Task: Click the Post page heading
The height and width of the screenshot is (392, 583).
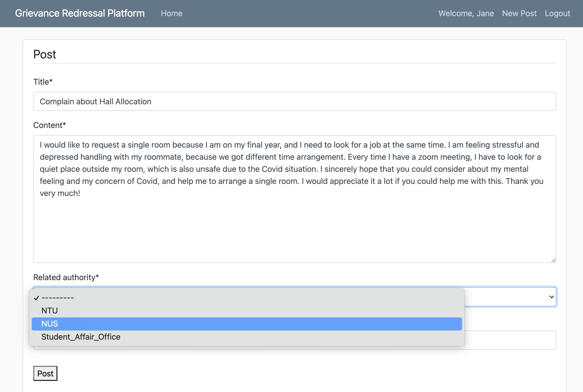Action: point(45,54)
